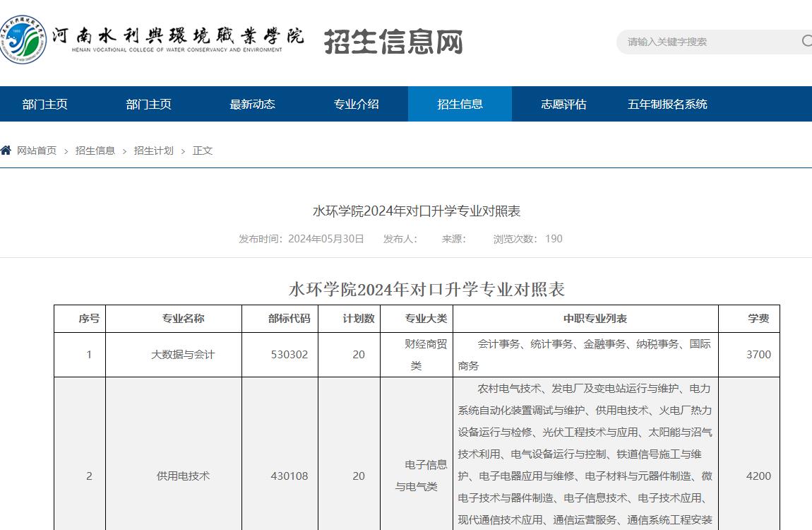Image resolution: width=812 pixels, height=530 pixels.
Task: Click the 专业大类 column header
Action: click(417, 319)
